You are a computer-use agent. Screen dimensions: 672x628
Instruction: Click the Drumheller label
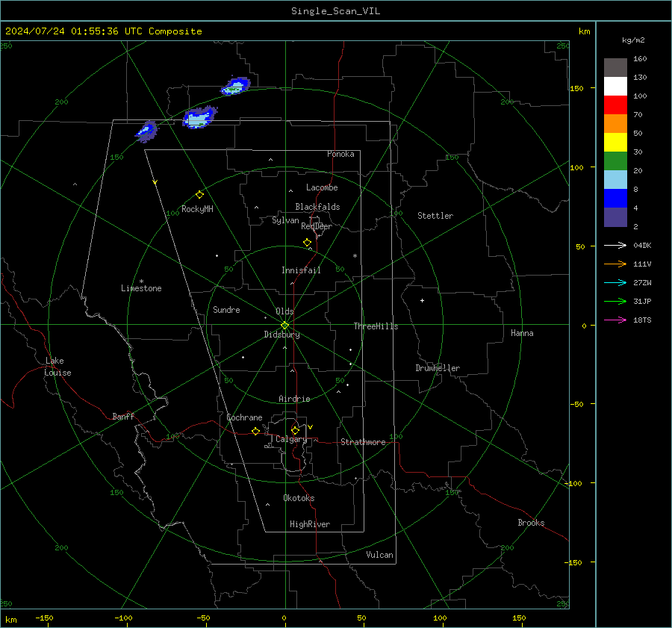coord(438,368)
